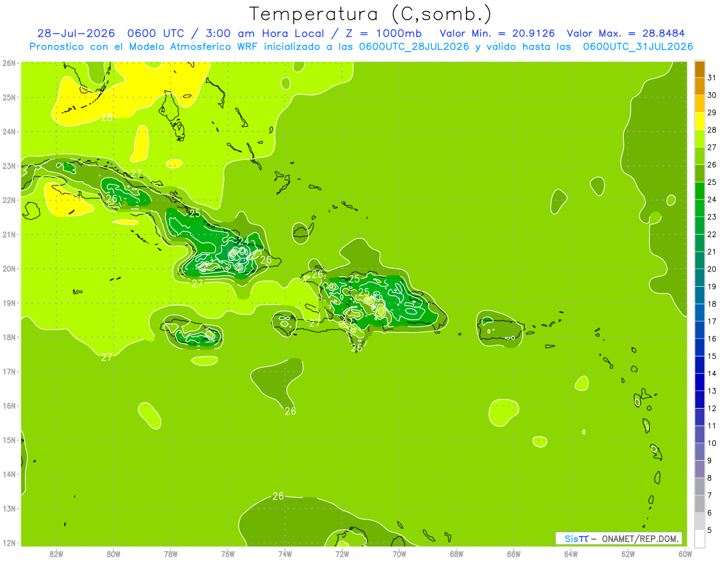The width and height of the screenshot is (728, 562).
Task: Click the longitude axis label '72W'
Action: pyautogui.click(x=342, y=554)
